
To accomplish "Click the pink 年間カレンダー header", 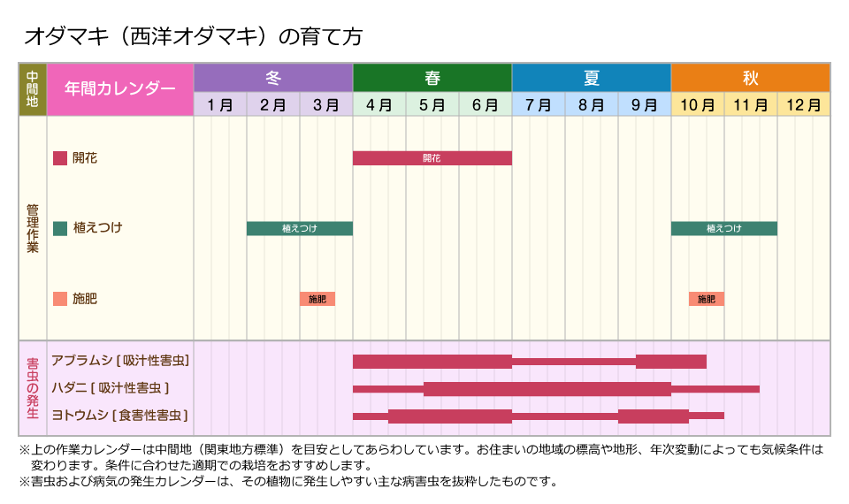I will click(120, 88).
